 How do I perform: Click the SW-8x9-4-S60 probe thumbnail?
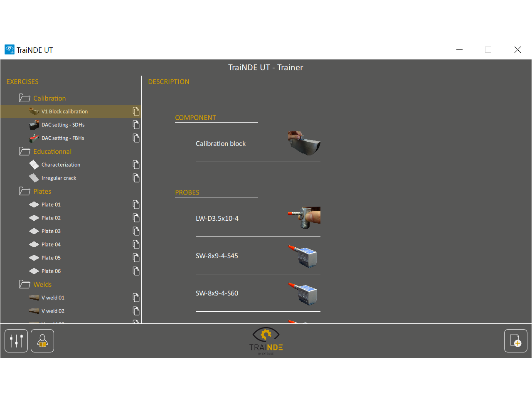pos(303,293)
